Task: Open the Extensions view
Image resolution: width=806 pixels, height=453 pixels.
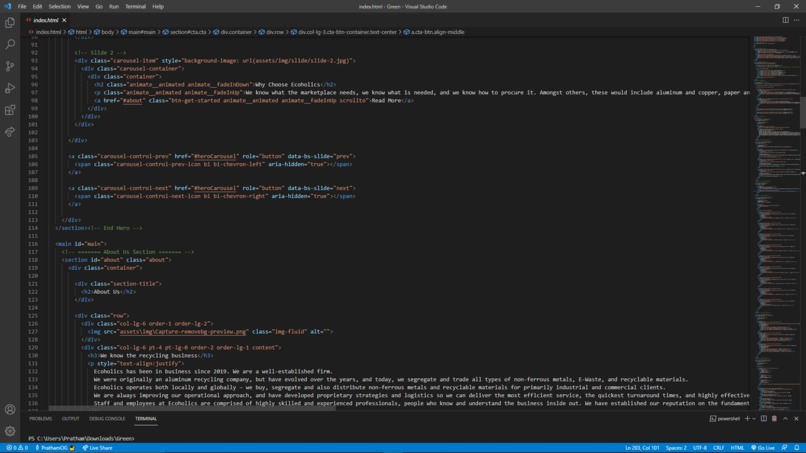Action: tap(10, 110)
